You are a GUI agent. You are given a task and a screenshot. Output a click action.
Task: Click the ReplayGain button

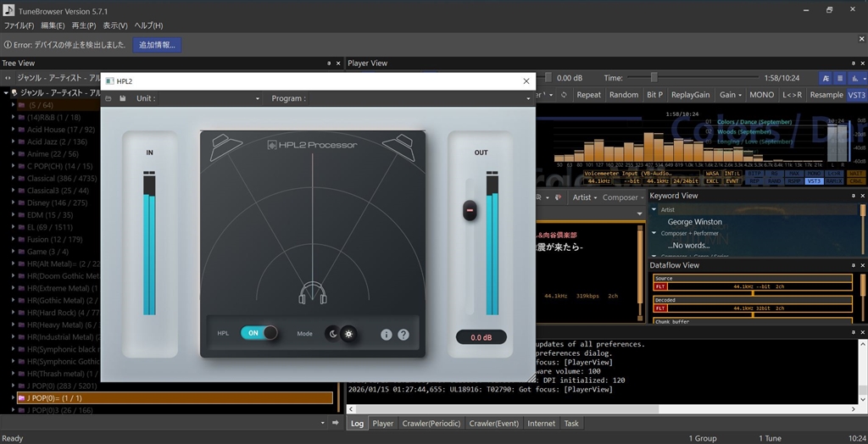coord(691,95)
